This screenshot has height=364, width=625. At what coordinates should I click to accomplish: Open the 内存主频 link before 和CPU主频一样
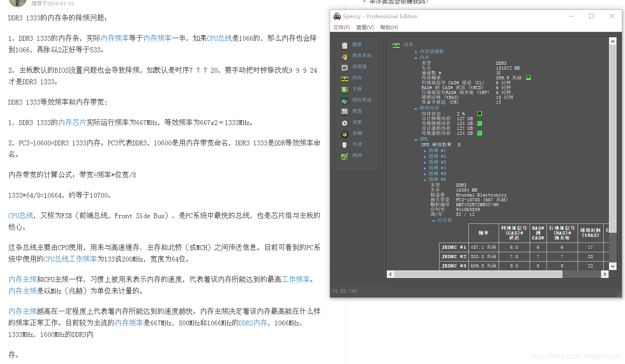tap(23, 279)
